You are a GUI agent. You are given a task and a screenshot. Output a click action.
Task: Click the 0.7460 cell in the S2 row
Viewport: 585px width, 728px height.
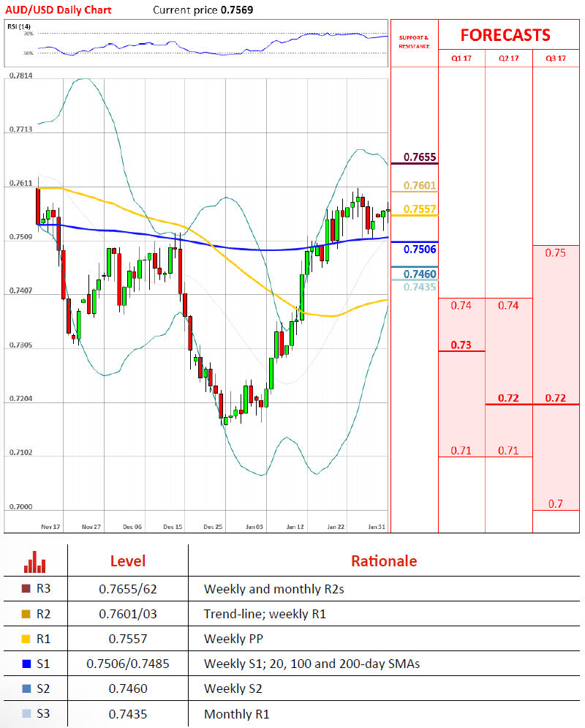click(x=128, y=688)
